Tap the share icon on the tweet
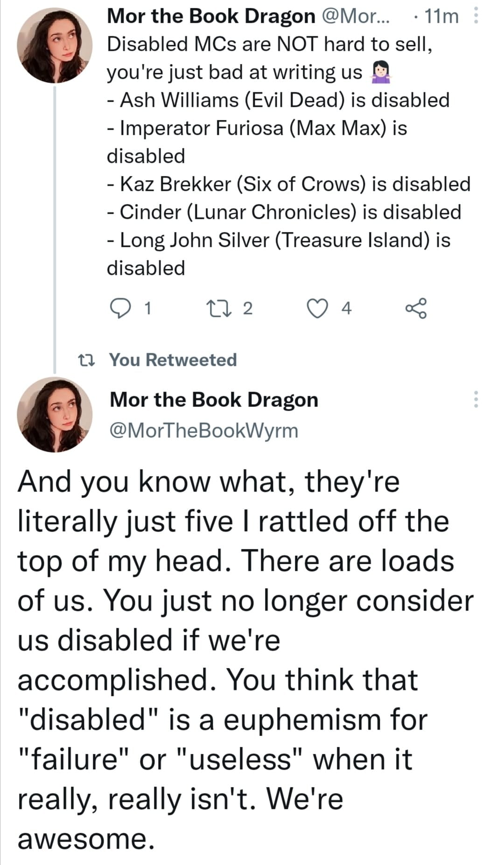This screenshot has width=504, height=865. click(x=415, y=309)
